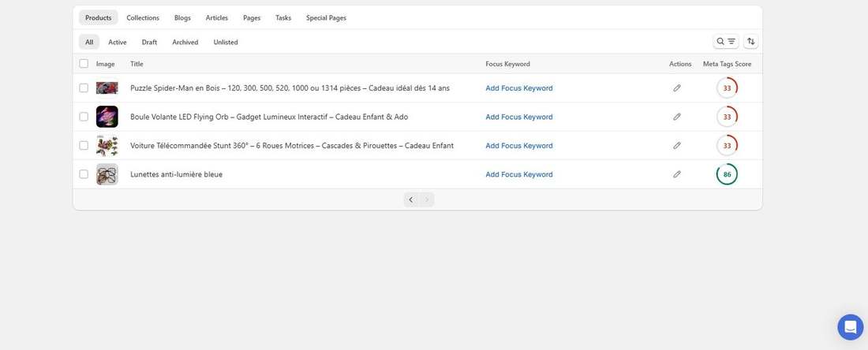Open the Voiture Télécommandée product thumbnail
This screenshot has width=868, height=350.
click(x=107, y=145)
